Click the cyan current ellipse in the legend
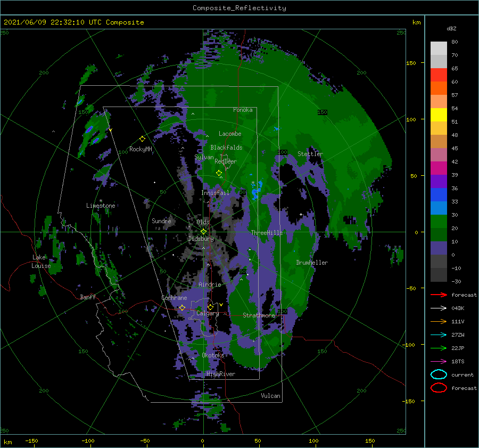The height and width of the screenshot is (448, 479). coord(439,374)
